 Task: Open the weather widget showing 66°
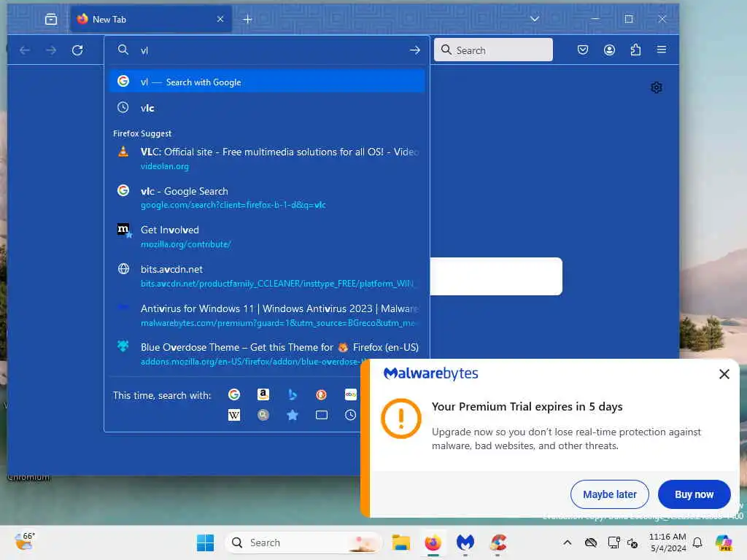pyautogui.click(x=24, y=542)
